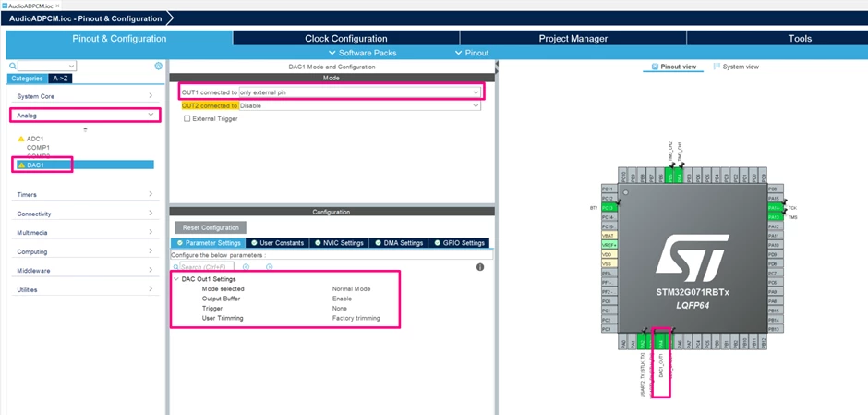The height and width of the screenshot is (415, 868).
Task: Click the VREF+ pin on the chip
Action: pos(609,245)
